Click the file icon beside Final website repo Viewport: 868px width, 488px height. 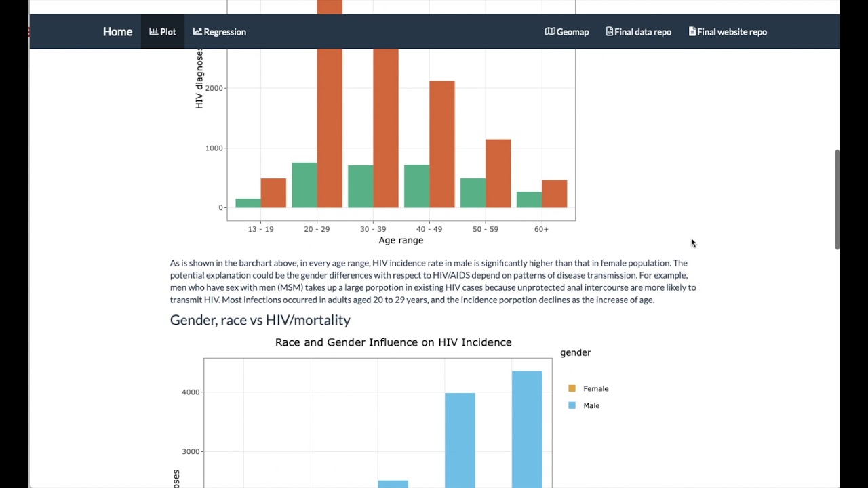point(692,32)
